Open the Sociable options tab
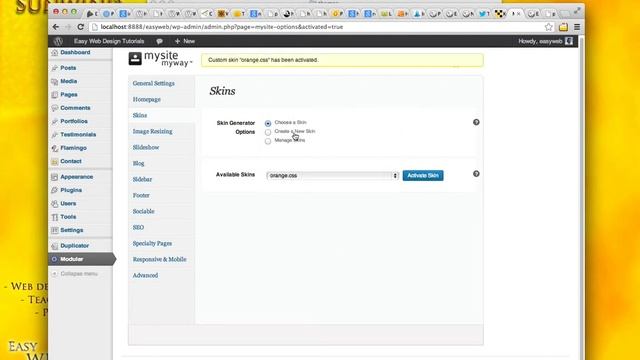This screenshot has height=360, width=640. pos(143,211)
